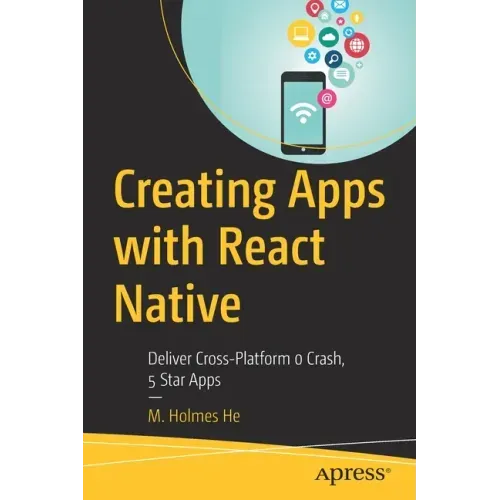Click subtitle "Deliver Cross-Platform 0 Crash,"
Viewport: 500px width, 500px height.
pyautogui.click(x=246, y=359)
